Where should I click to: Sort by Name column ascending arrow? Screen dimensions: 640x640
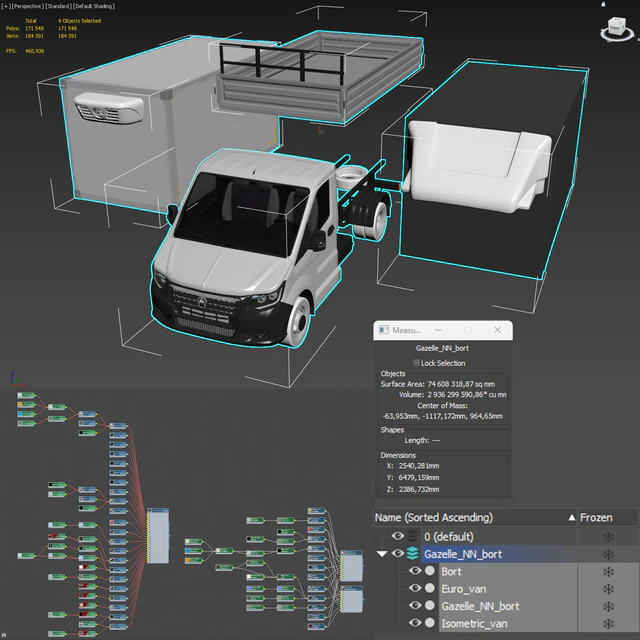pos(571,518)
